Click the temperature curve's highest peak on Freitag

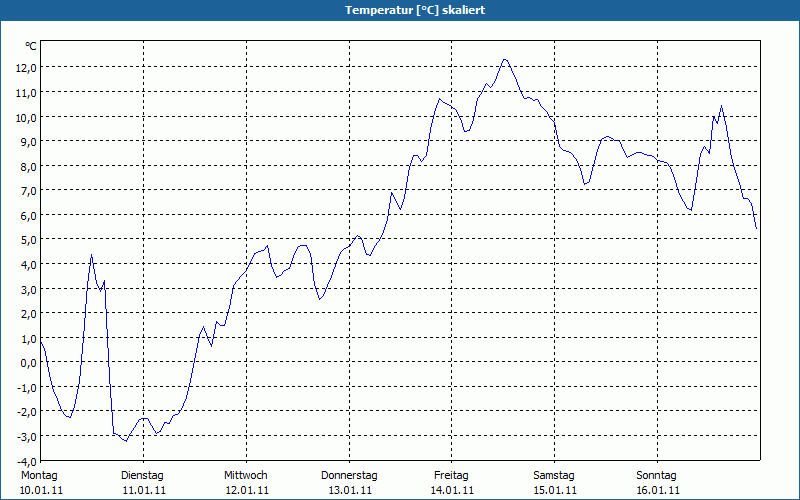[505, 60]
